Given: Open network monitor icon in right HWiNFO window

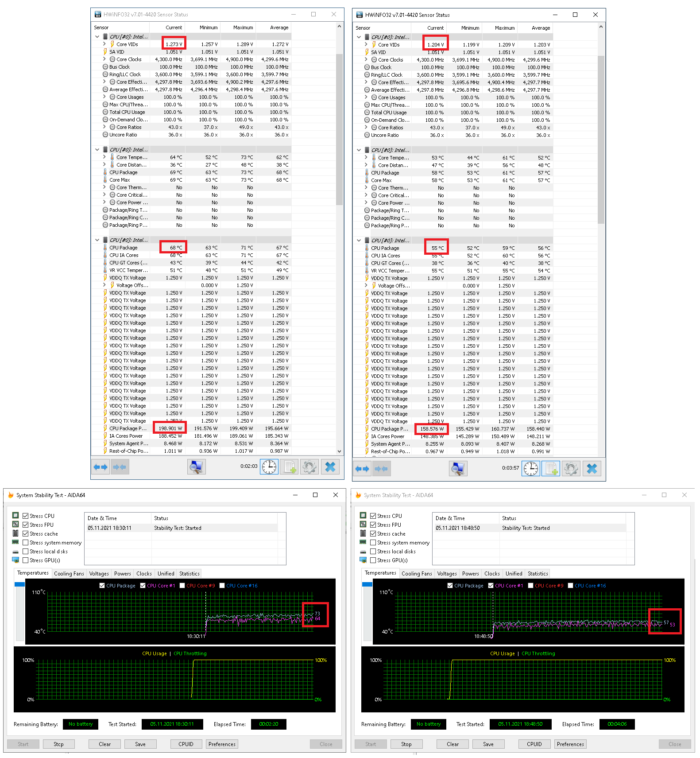Looking at the screenshot, I should tap(458, 468).
